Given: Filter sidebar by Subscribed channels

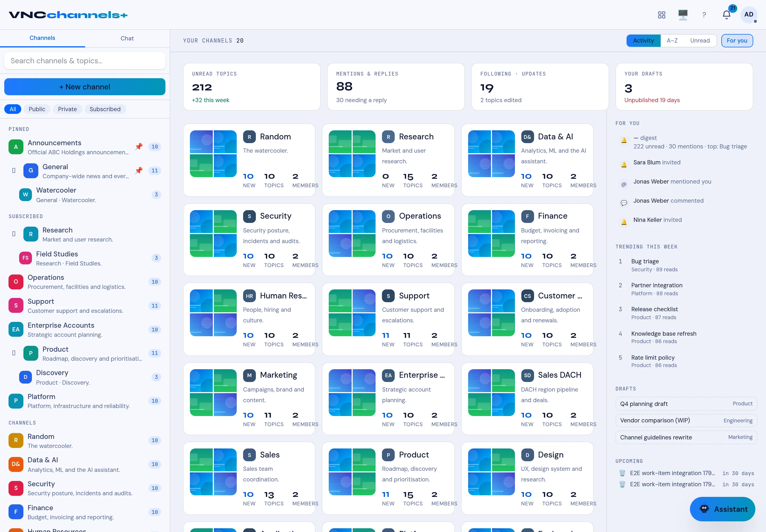Looking at the screenshot, I should pyautogui.click(x=105, y=109).
